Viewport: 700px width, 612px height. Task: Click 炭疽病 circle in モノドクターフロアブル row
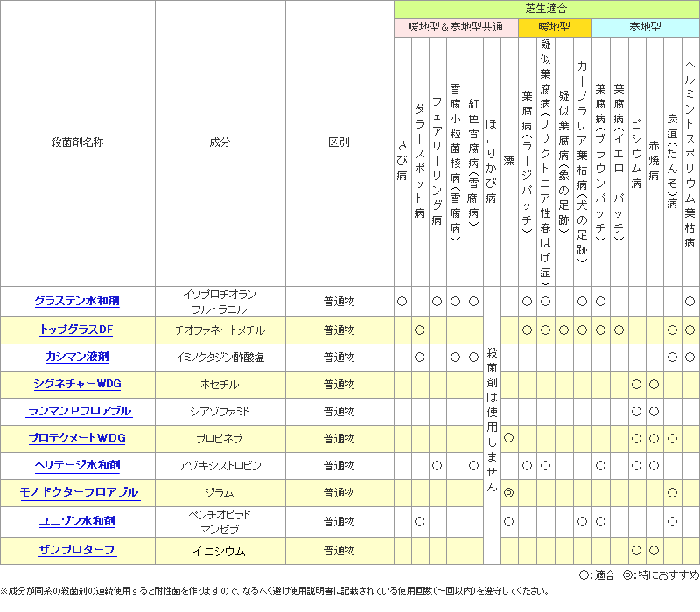coord(672,493)
